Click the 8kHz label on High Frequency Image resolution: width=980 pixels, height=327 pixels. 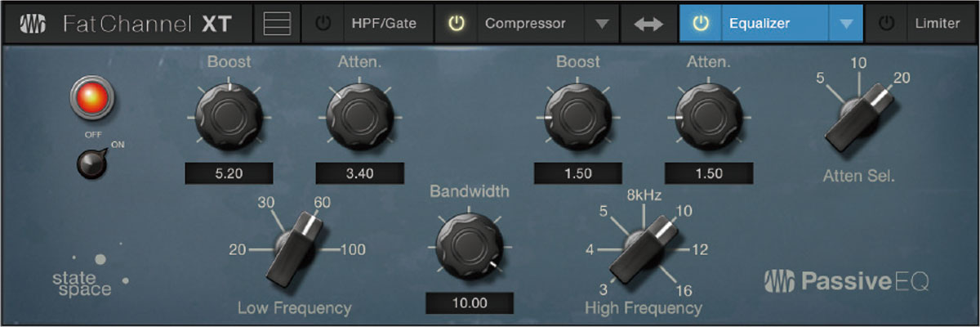[x=644, y=195]
